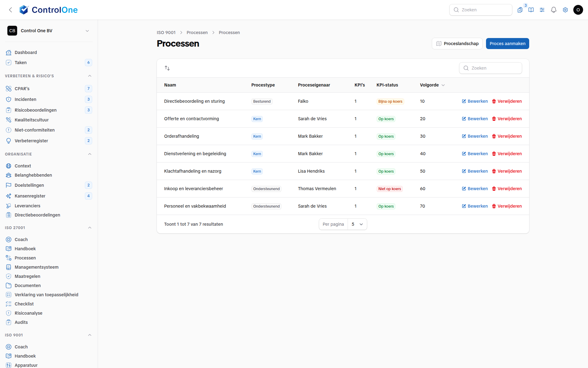Click the back arrow beside ControlOne logo
Image resolution: width=588 pixels, height=368 pixels.
point(10,10)
